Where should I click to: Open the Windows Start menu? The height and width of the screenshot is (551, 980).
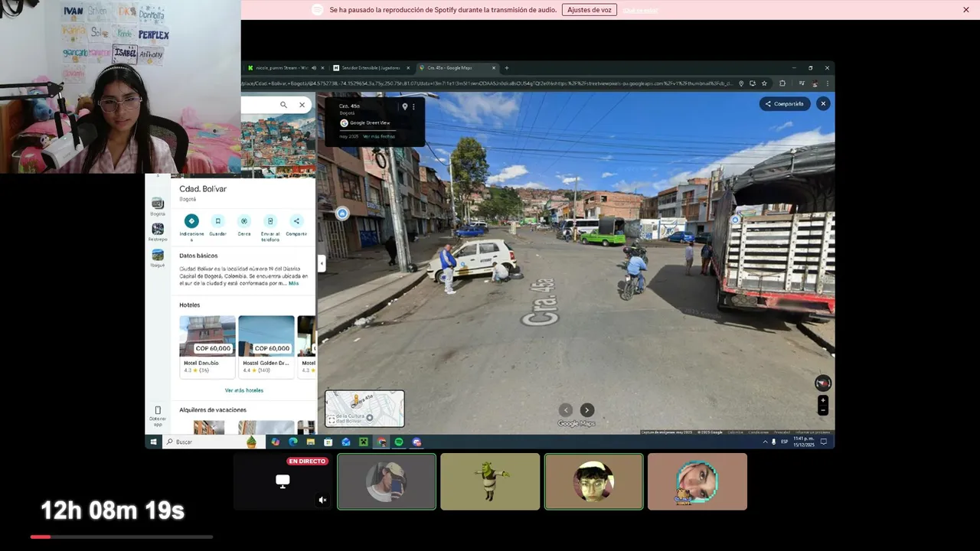coord(153,442)
